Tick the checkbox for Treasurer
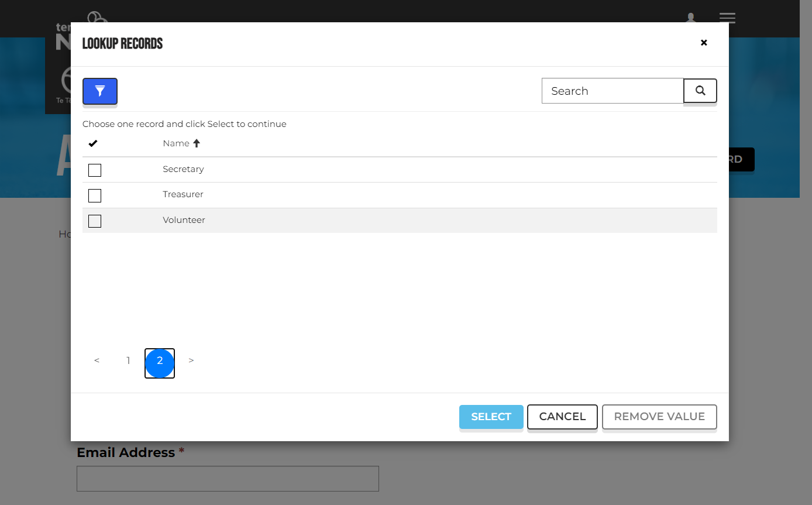 95,195
